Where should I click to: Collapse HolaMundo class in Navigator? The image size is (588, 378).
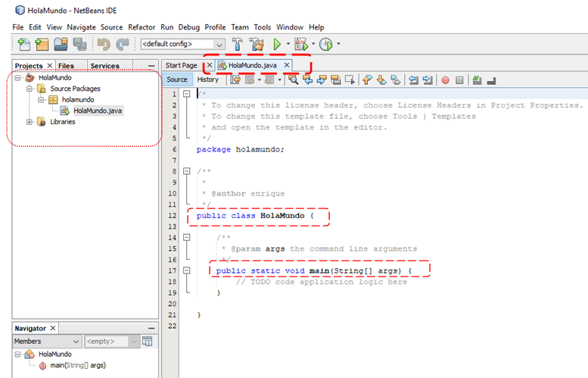tap(17, 354)
